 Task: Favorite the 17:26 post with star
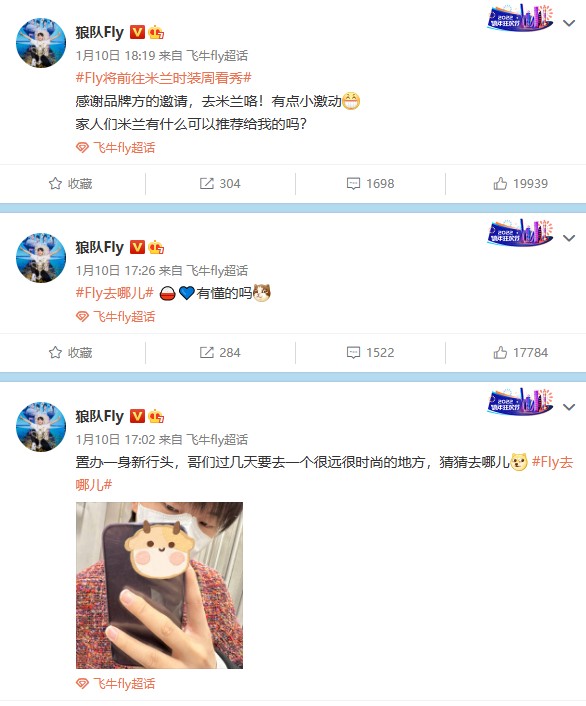70,353
